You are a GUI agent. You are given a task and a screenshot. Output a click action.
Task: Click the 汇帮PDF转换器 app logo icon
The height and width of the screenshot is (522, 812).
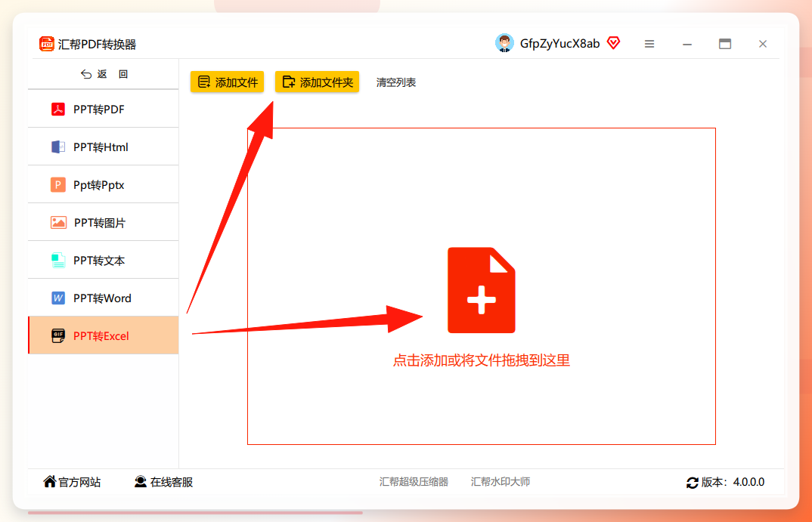pos(47,44)
